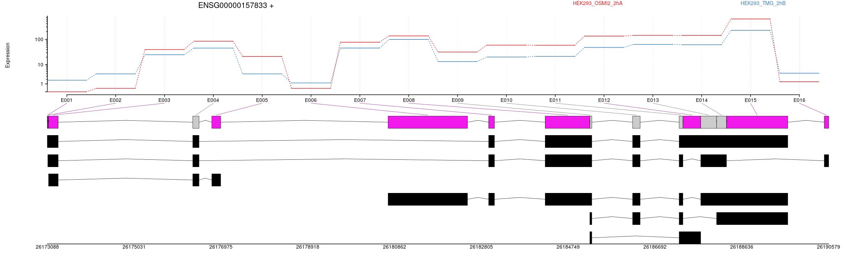Click the exon label E015
Viewport: 868px width, 253px height.
pyautogui.click(x=750, y=100)
